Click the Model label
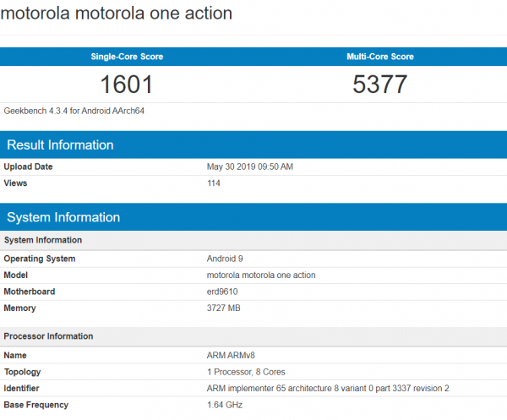Viewport: 507px width, 420px height. click(x=15, y=275)
